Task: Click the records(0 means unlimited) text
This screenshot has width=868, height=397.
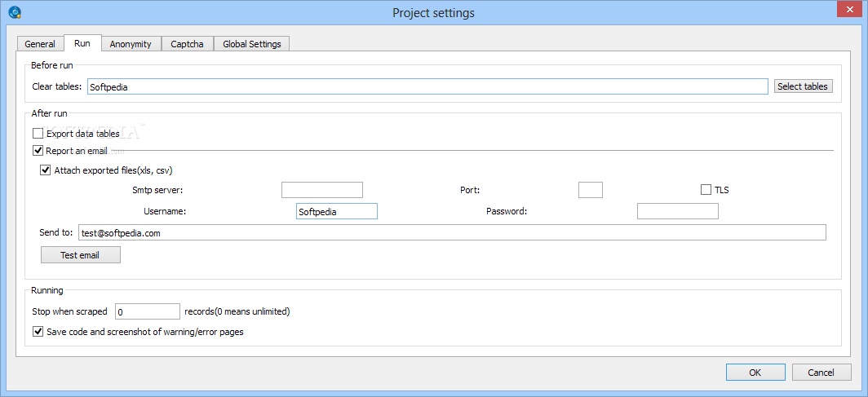Action: point(237,311)
